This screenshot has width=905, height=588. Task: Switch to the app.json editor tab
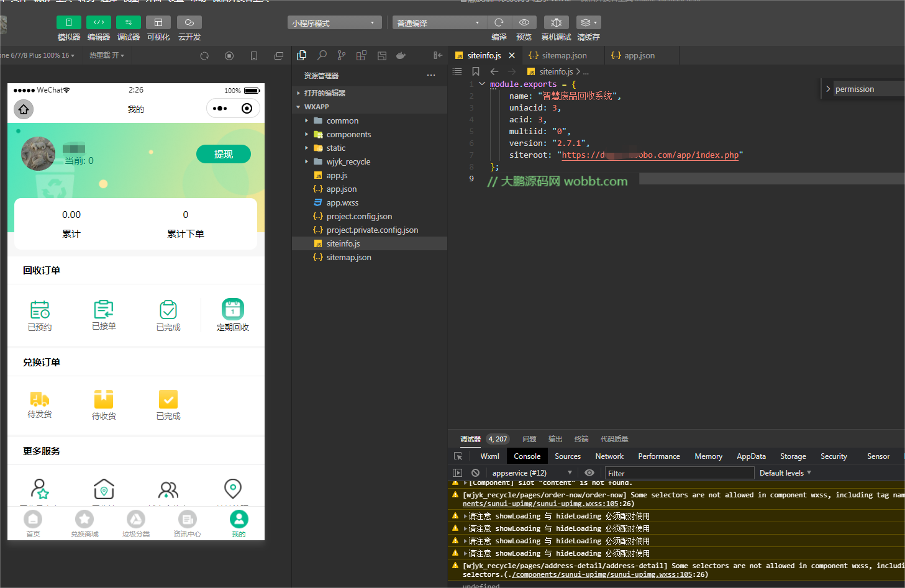[639, 55]
